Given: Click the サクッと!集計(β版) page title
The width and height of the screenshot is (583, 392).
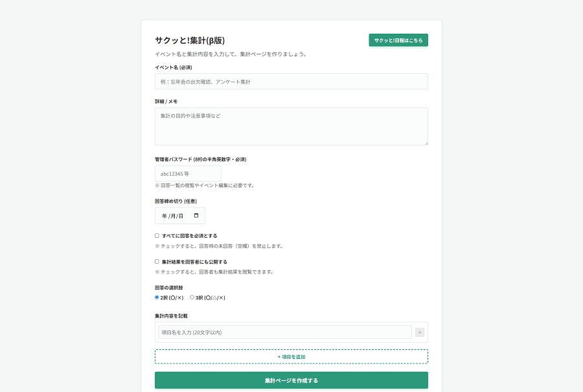Looking at the screenshot, I should (190, 40).
